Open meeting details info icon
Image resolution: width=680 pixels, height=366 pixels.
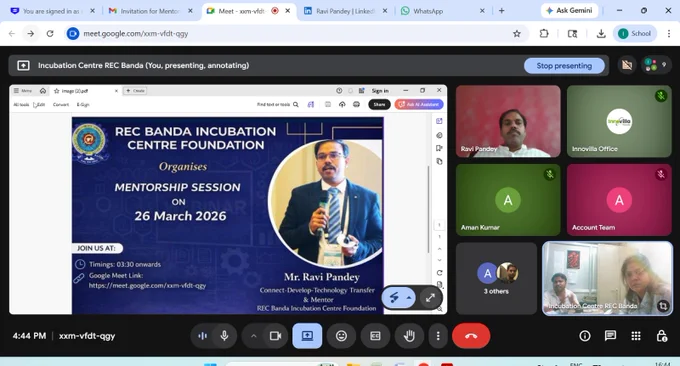[x=585, y=336]
